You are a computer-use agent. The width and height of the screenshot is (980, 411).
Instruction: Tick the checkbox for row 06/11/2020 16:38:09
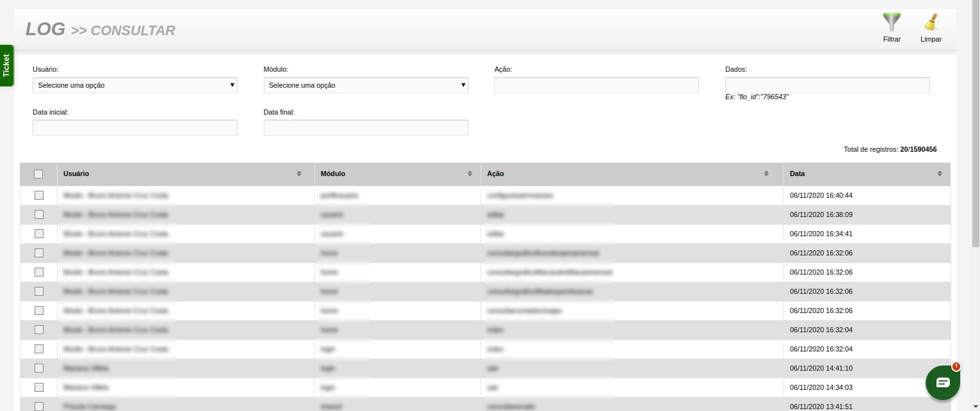pos(38,214)
